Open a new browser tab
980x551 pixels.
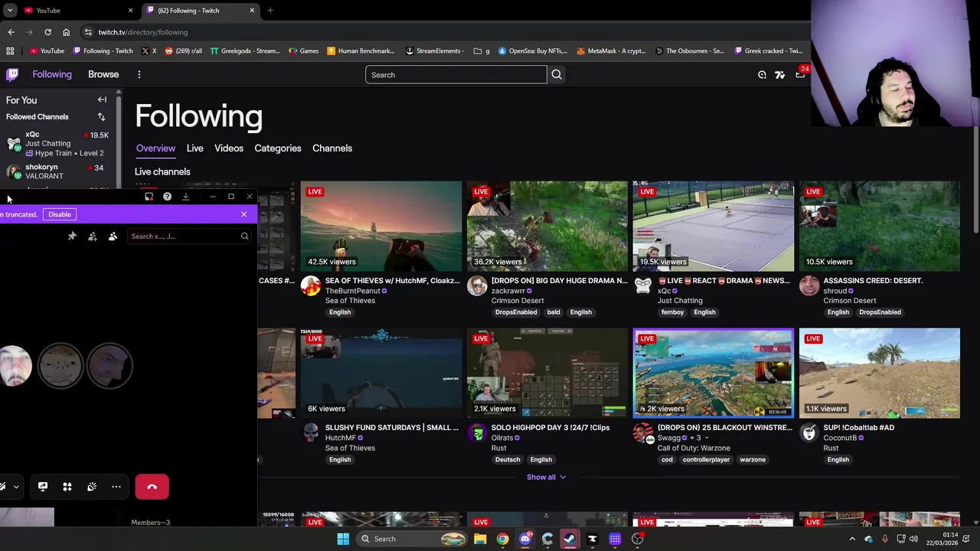(x=270, y=10)
